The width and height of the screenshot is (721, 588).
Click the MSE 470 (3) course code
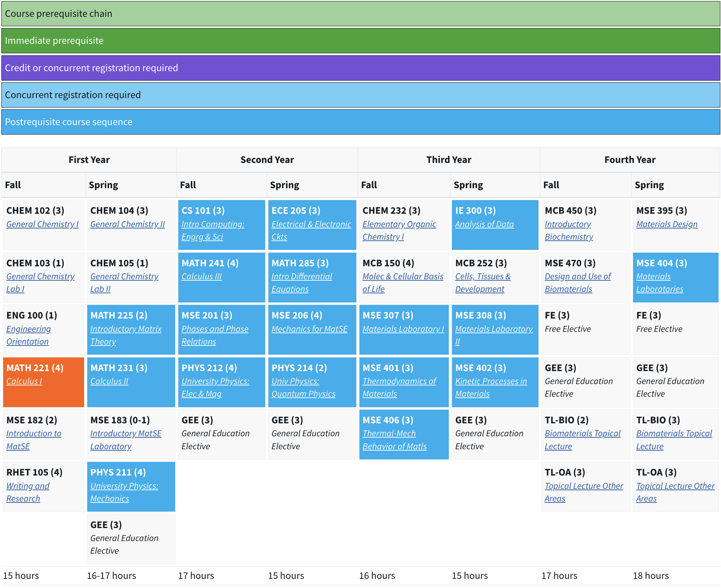pos(570,263)
